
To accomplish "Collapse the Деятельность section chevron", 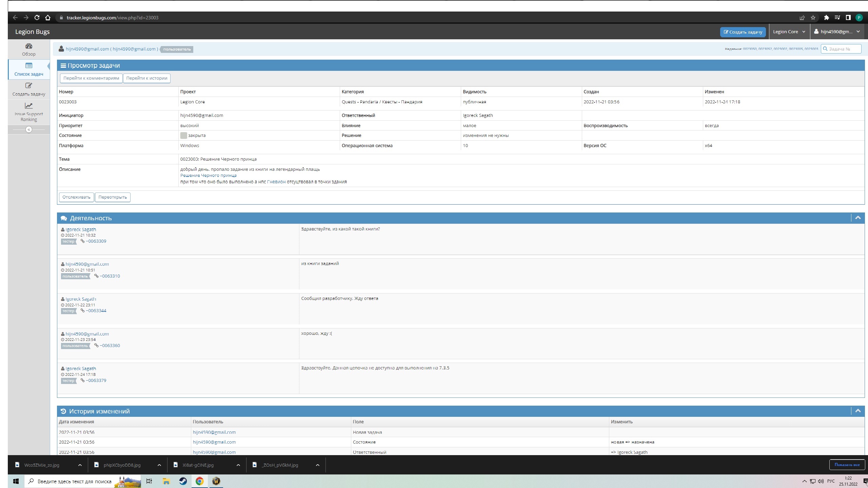I will pyautogui.click(x=858, y=218).
